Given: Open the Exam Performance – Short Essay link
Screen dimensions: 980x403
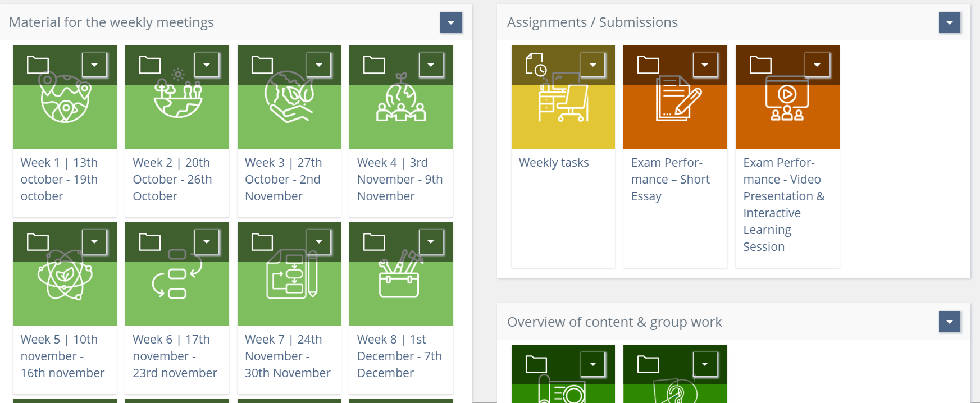Looking at the screenshot, I should click(x=670, y=179).
